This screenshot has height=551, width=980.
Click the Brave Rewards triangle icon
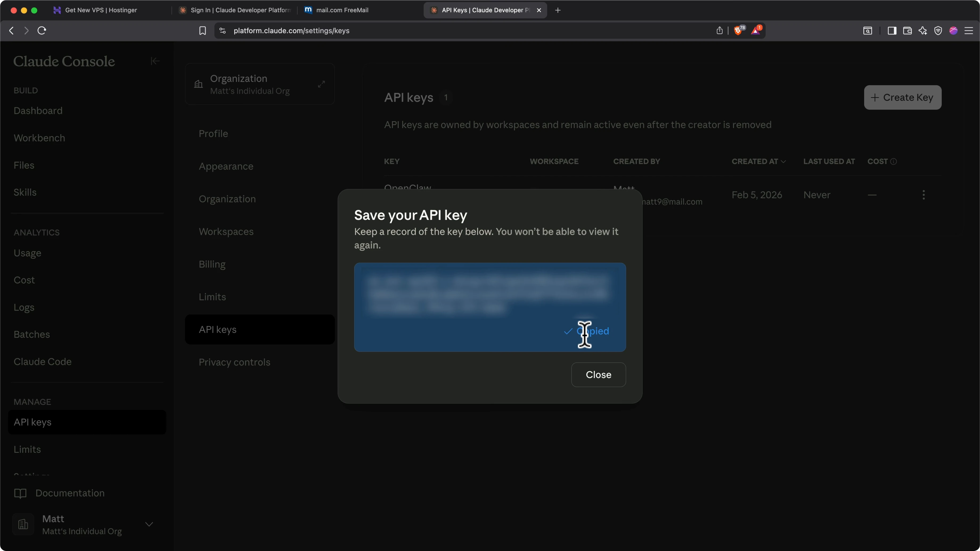coord(756,30)
